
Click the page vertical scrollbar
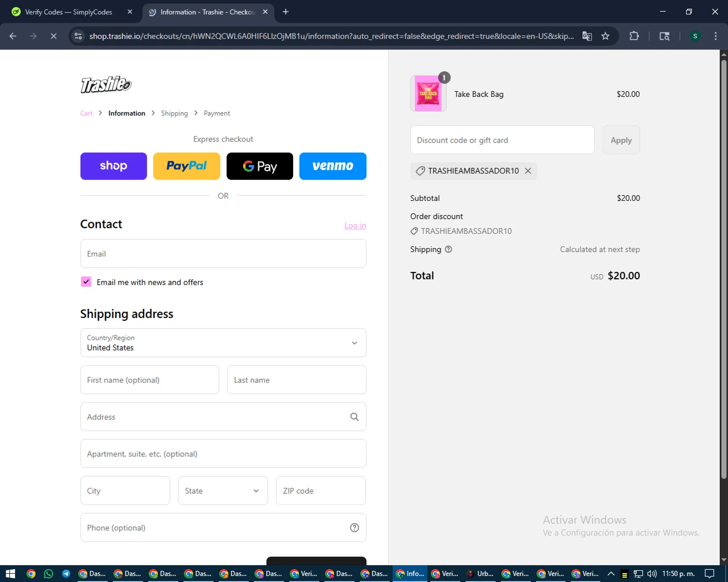[x=724, y=269]
